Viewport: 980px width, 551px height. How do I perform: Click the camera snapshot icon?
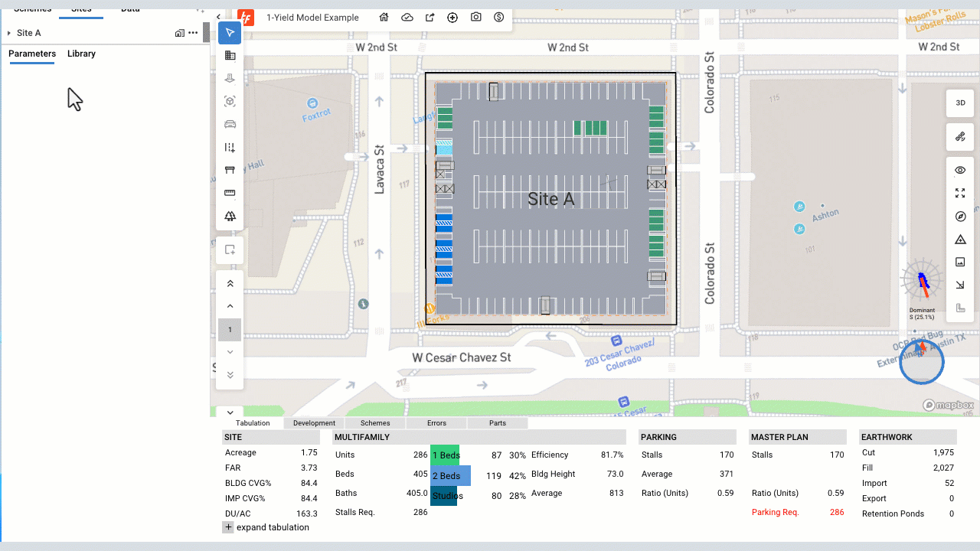[476, 18]
